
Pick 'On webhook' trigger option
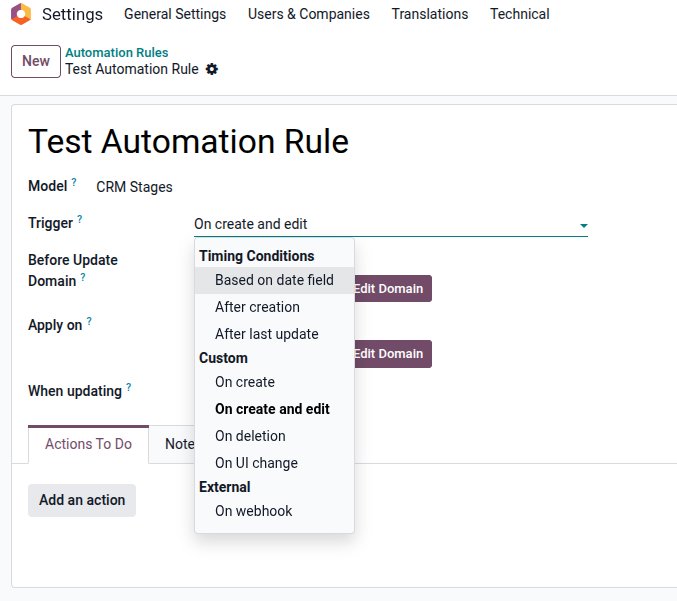[253, 511]
